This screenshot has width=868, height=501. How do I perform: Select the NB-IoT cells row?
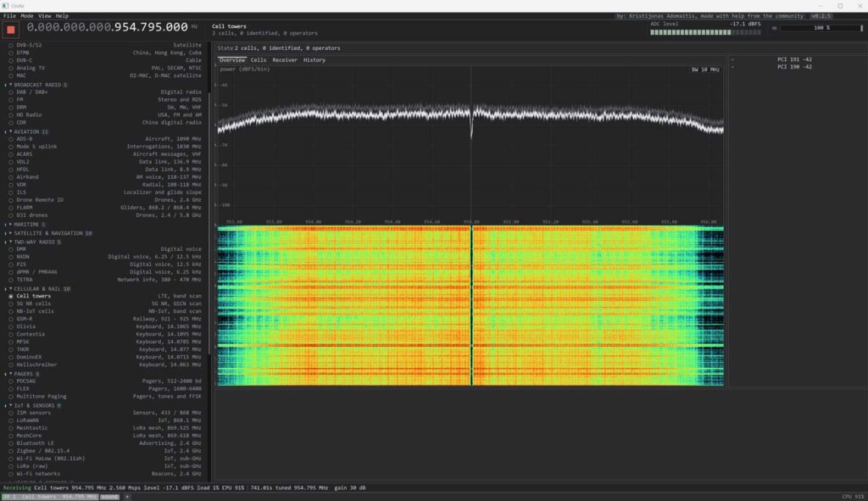(105, 311)
